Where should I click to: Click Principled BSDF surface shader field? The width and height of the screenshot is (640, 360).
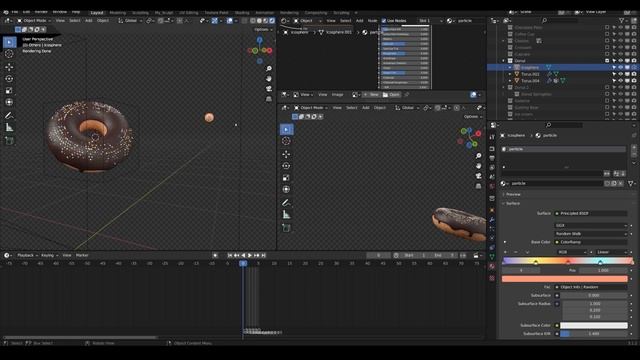pyautogui.click(x=590, y=213)
